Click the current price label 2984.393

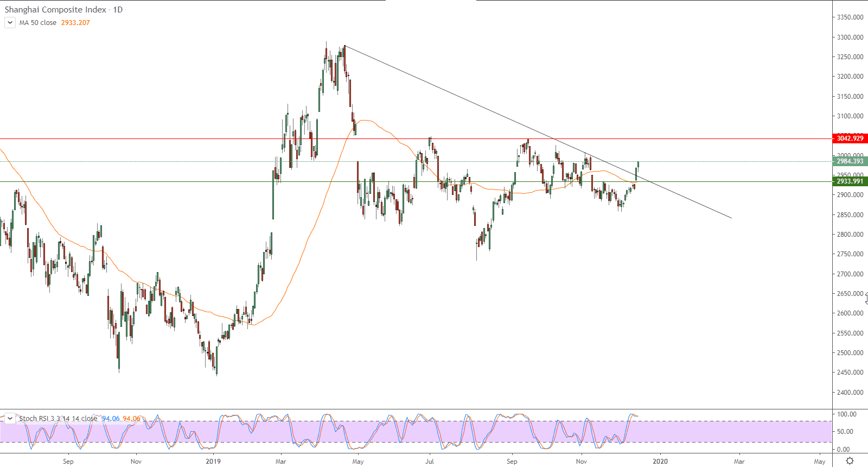850,161
